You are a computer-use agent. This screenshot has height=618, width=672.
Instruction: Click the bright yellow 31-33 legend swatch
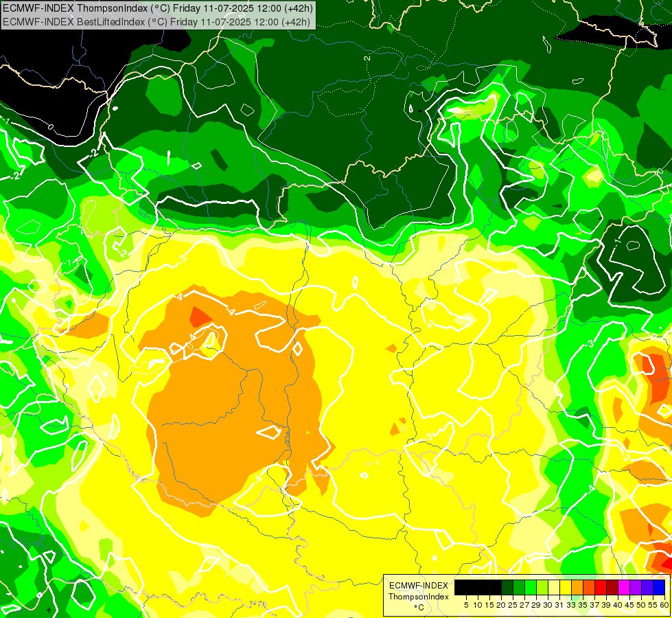click(x=566, y=587)
